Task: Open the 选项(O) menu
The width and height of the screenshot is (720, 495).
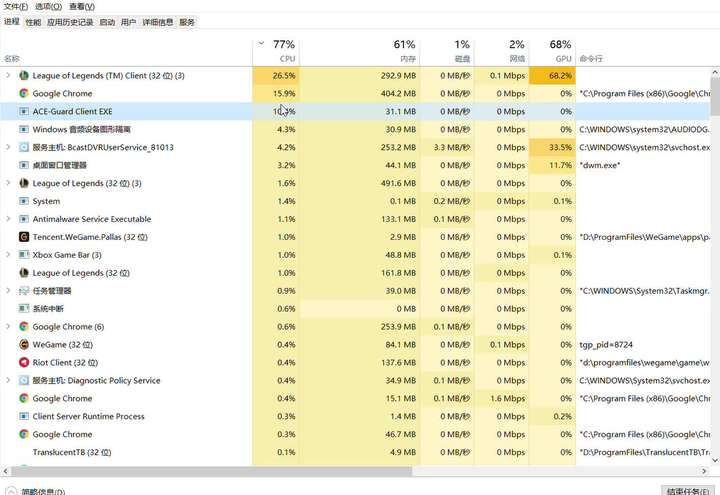Action: click(49, 6)
